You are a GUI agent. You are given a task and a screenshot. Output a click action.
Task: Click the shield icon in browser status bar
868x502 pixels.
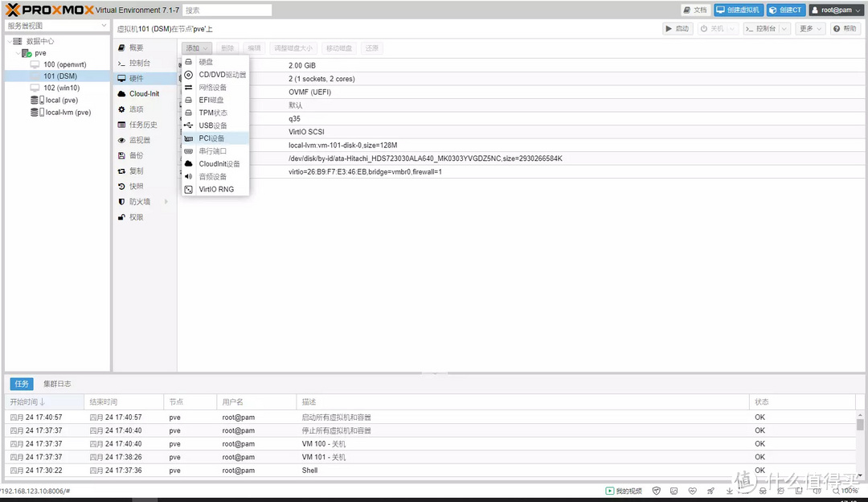(x=657, y=491)
